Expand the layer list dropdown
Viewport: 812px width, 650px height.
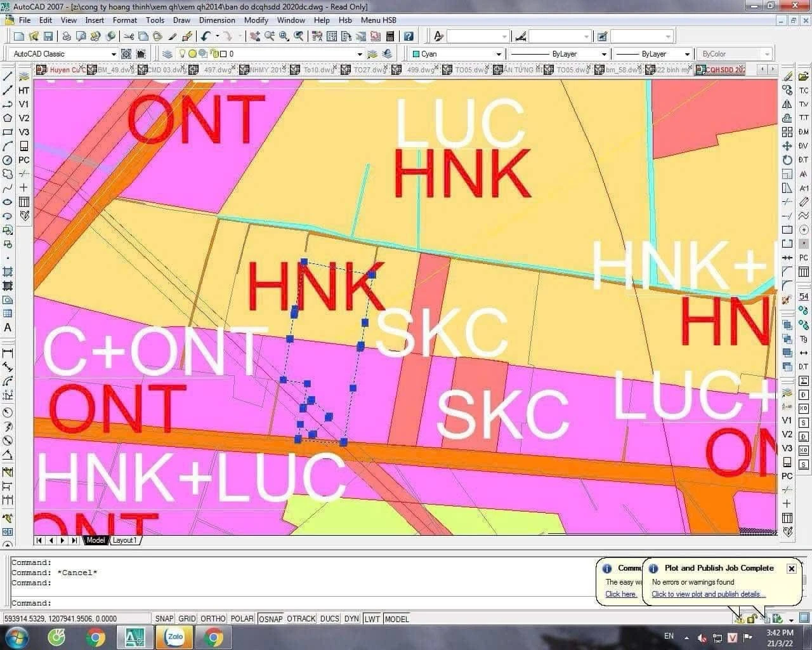[360, 54]
